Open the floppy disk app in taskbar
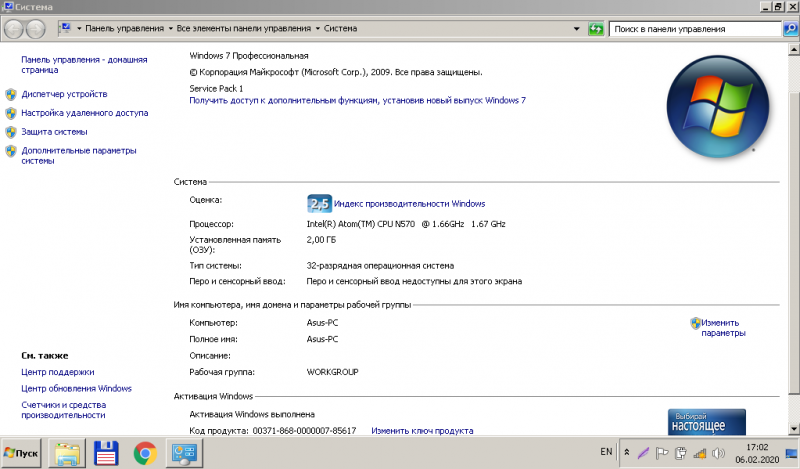The width and height of the screenshot is (800, 469). tap(106, 453)
